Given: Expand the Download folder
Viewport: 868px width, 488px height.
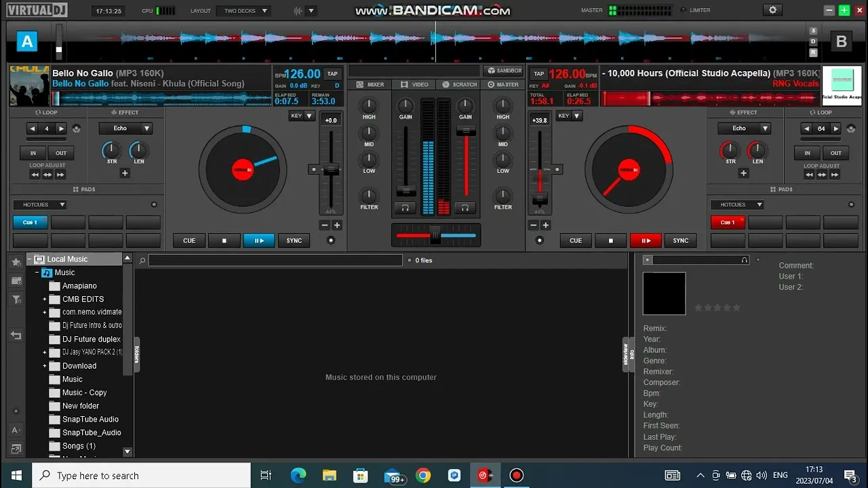Looking at the screenshot, I should [x=45, y=366].
